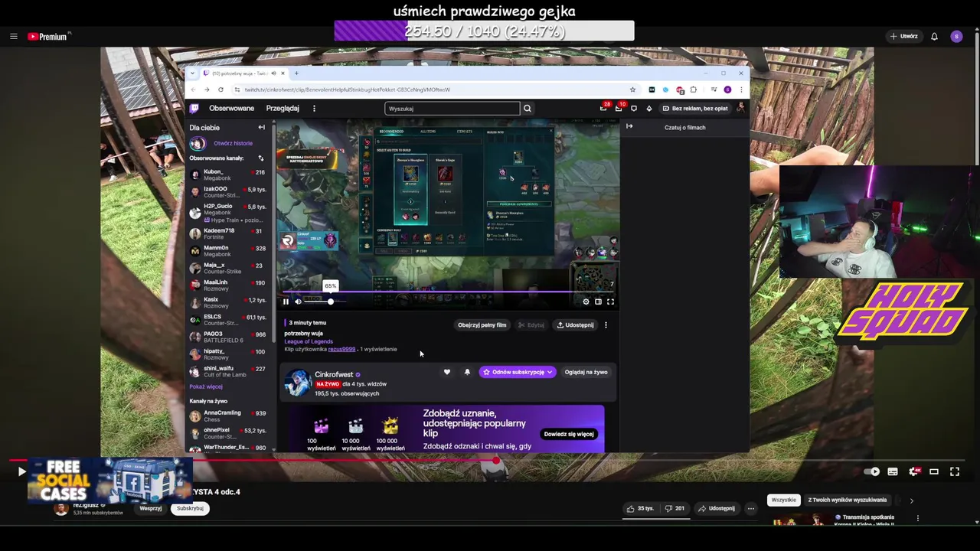Click YouTube Udostępnij share button
The image size is (980, 551).
pyautogui.click(x=717, y=508)
